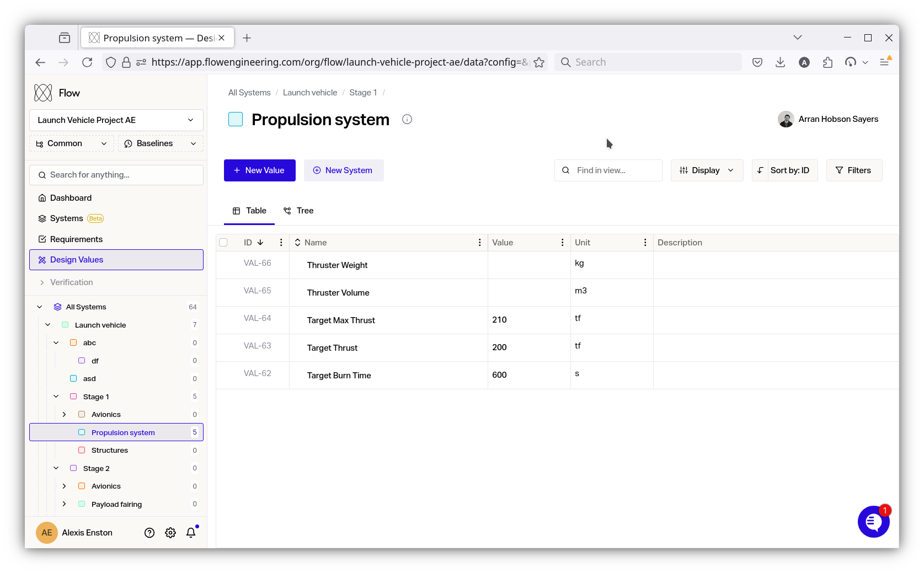This screenshot has height=573, width=924.
Task: Open browser downloads icon
Action: click(780, 62)
